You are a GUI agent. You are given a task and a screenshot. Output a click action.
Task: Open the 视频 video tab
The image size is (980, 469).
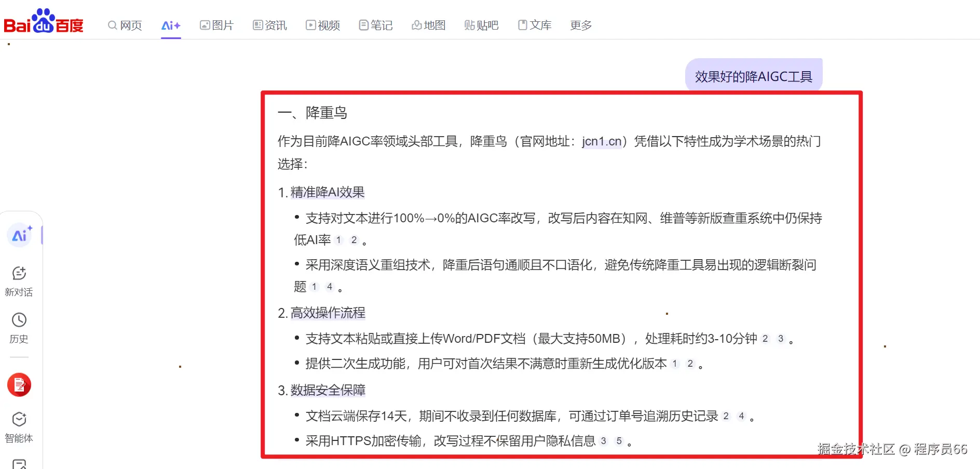tap(323, 25)
